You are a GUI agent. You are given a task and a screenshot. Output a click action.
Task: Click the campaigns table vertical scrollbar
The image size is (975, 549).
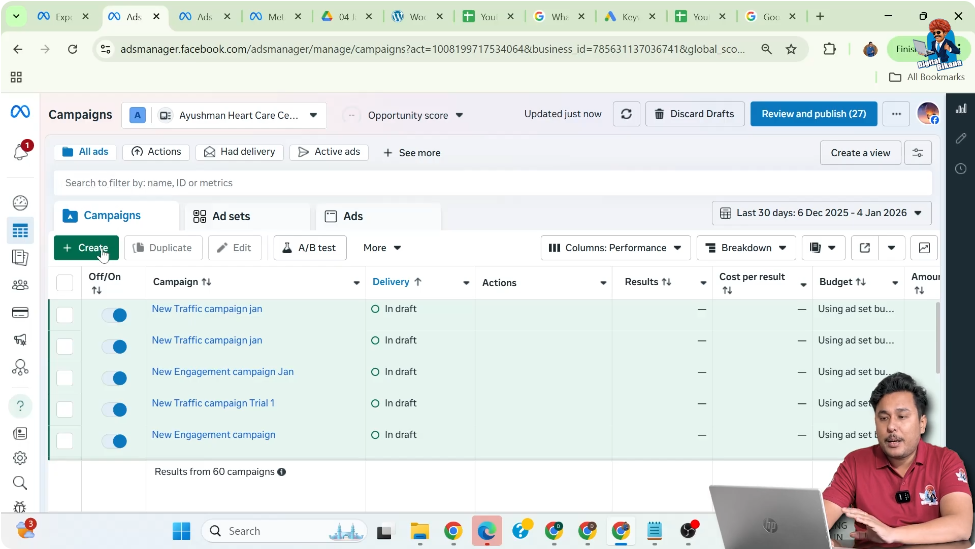[x=937, y=339]
